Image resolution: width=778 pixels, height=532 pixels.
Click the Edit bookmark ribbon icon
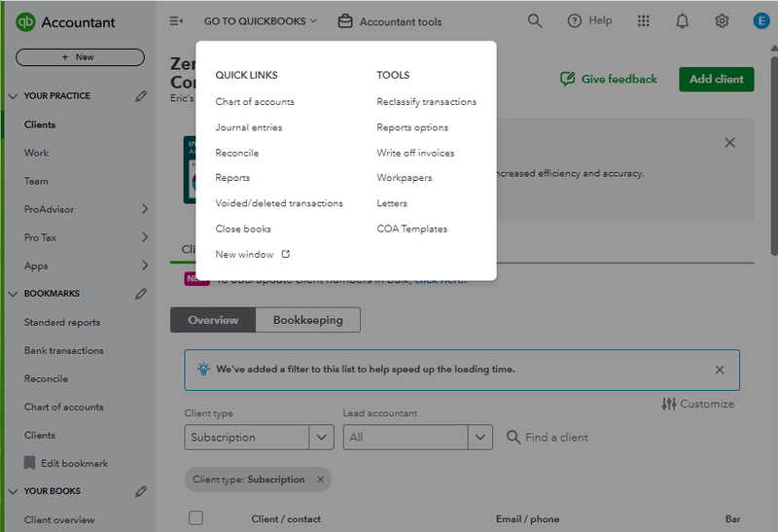(x=30, y=463)
